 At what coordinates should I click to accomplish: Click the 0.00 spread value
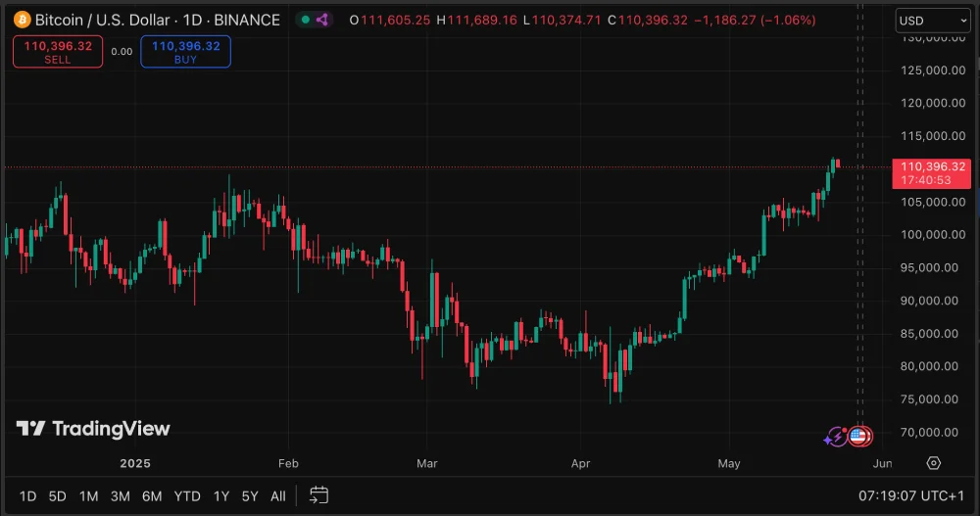122,51
